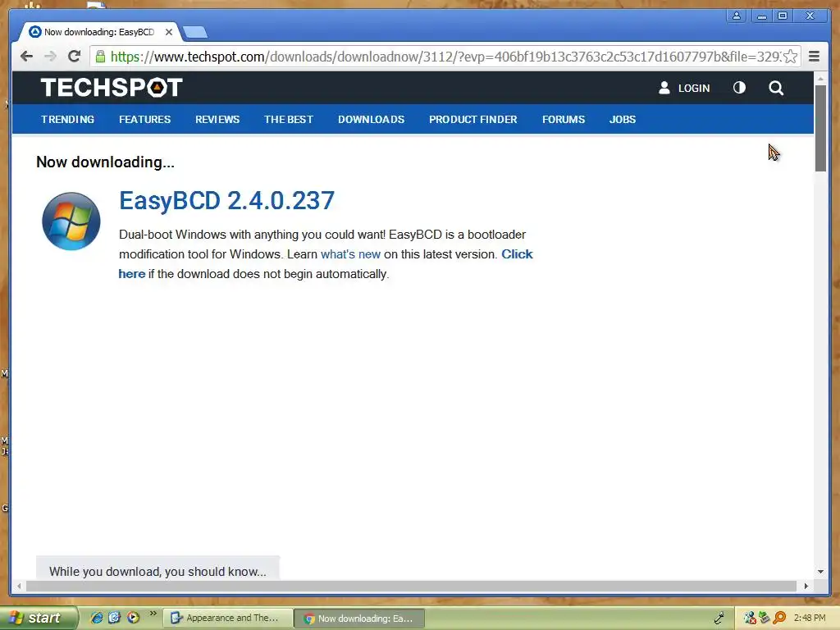Click the address bar URL field
Viewport: 840px width, 630px height.
(x=445, y=57)
